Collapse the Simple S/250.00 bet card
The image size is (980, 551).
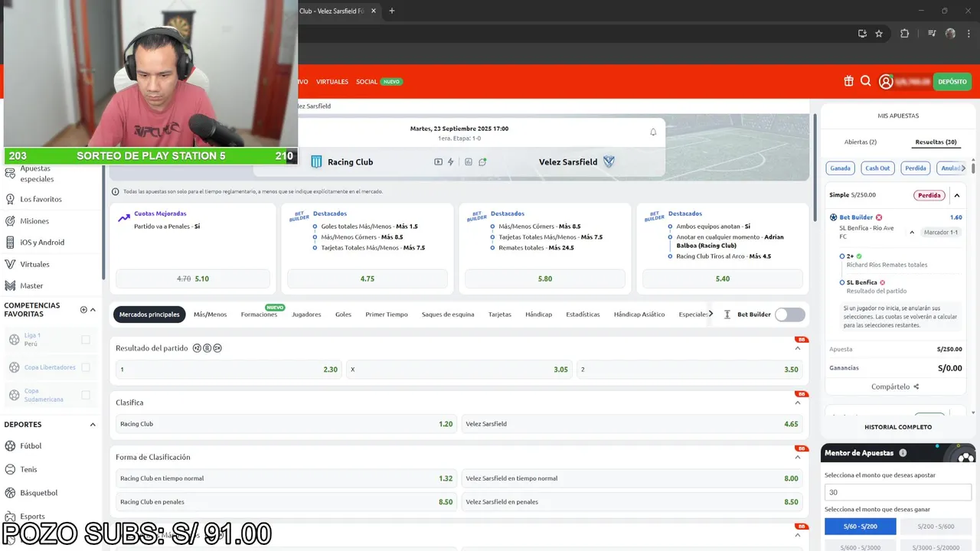click(957, 195)
